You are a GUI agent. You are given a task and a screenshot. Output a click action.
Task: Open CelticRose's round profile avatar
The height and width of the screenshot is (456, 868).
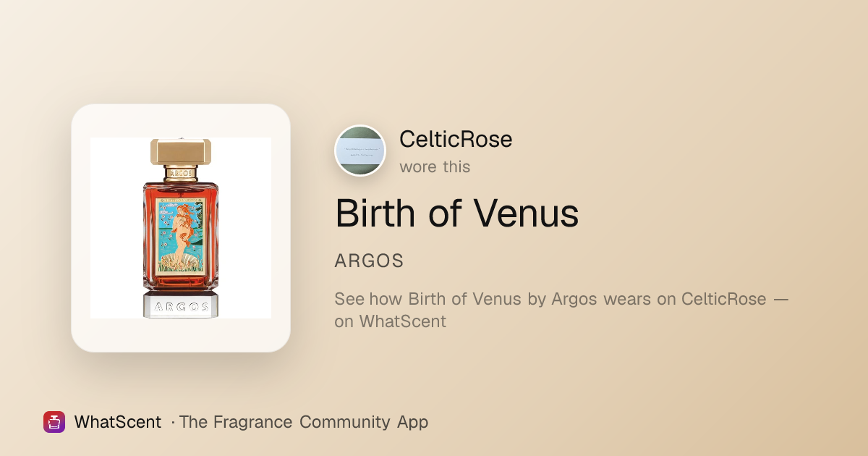[360, 151]
